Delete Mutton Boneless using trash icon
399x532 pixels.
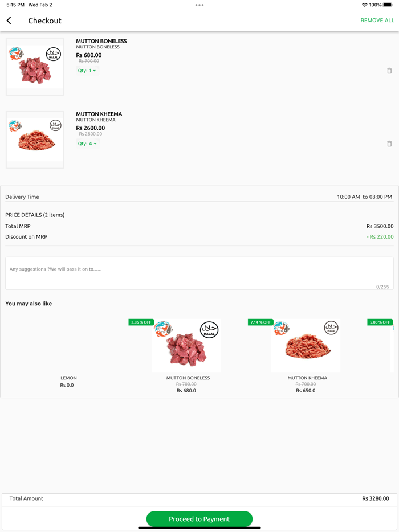(389, 71)
